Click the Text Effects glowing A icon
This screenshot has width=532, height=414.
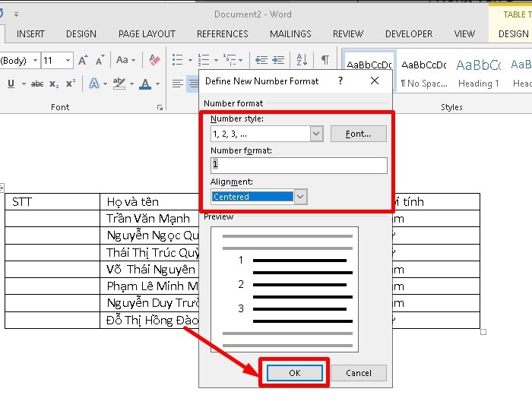click(94, 84)
